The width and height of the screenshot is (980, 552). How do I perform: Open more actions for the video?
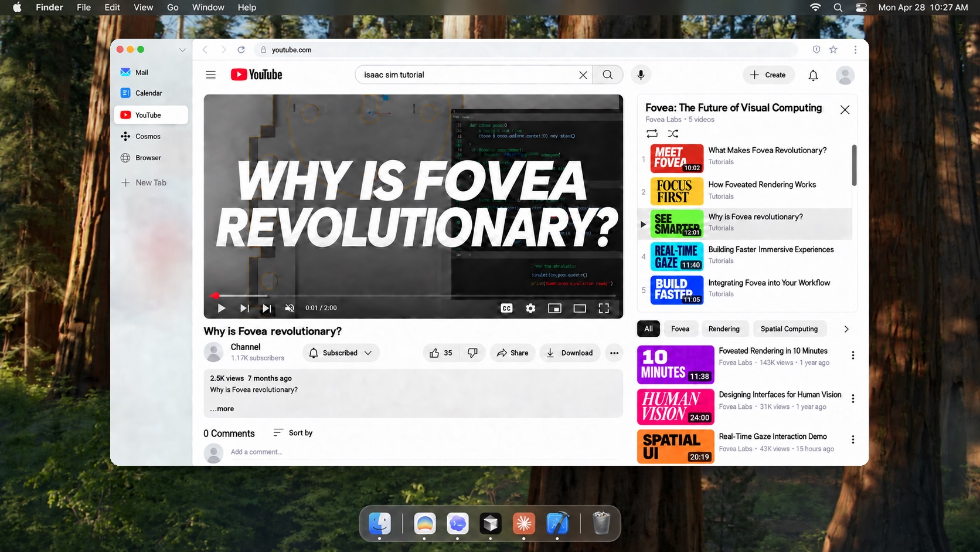(x=614, y=353)
